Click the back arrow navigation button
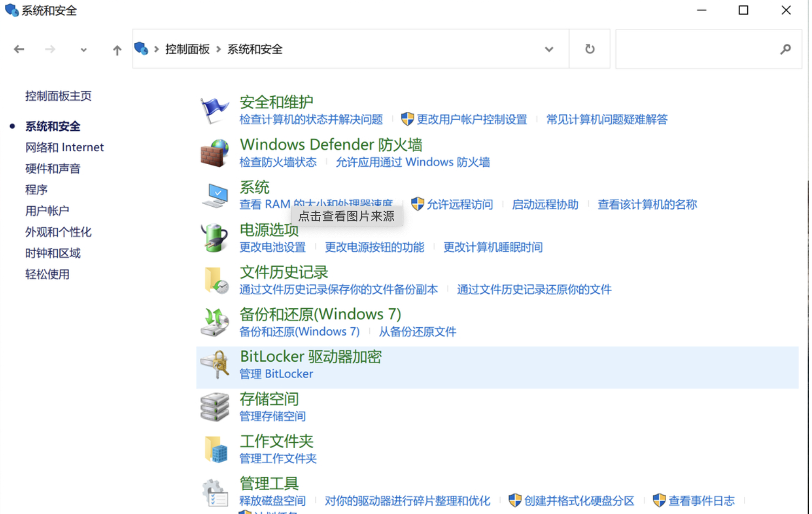 point(19,50)
